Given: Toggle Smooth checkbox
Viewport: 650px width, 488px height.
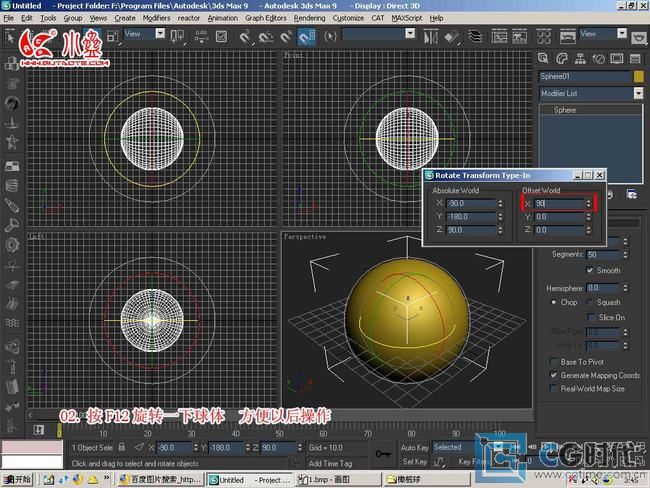Looking at the screenshot, I should tap(590, 270).
